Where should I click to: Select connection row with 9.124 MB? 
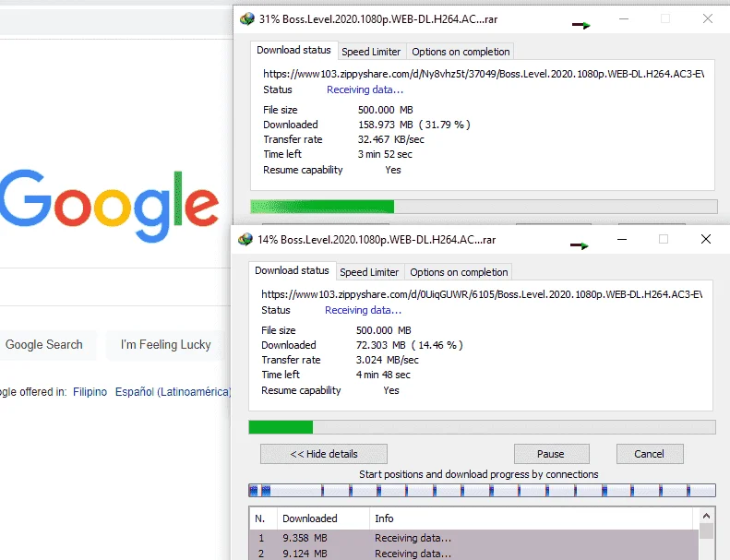point(474,554)
